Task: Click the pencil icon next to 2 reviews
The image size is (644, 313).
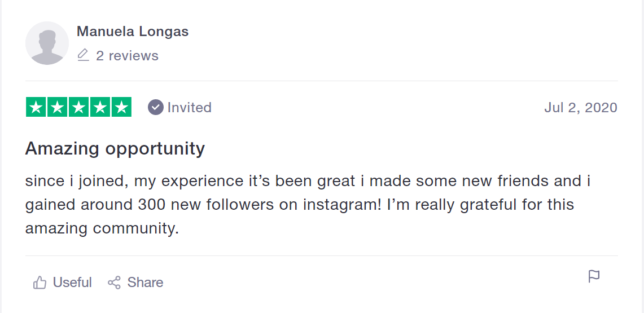Action: (84, 55)
